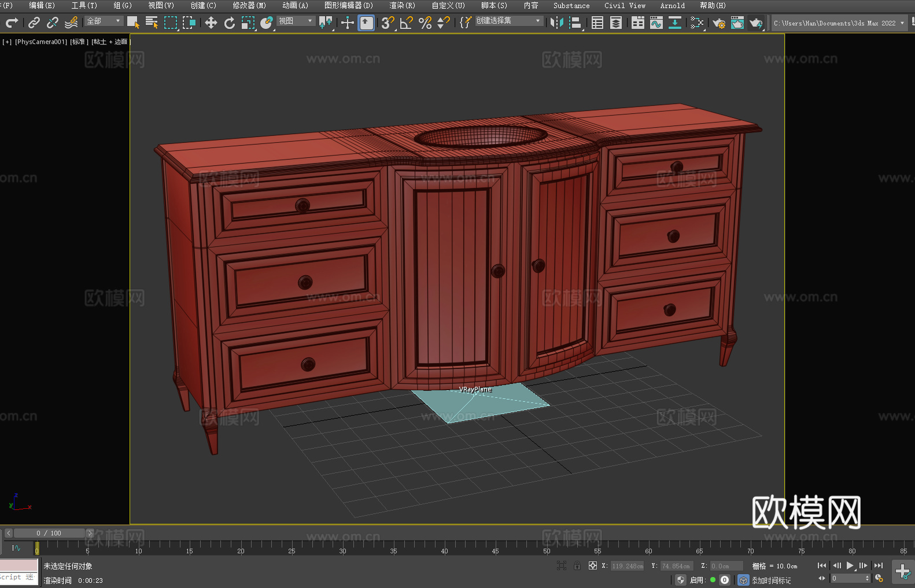Click the Align tool icon
The image size is (915, 588).
[x=575, y=23]
